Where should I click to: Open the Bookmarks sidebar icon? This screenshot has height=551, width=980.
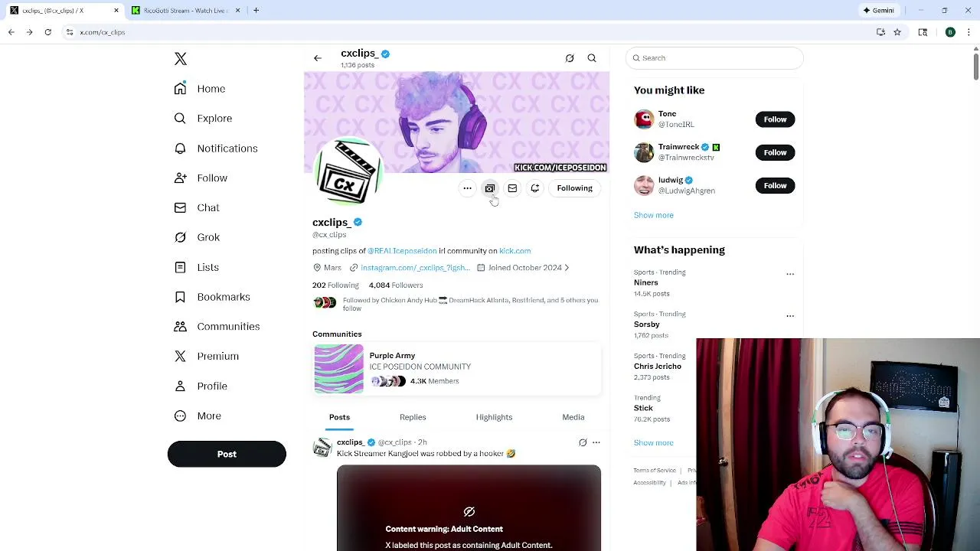pyautogui.click(x=180, y=297)
